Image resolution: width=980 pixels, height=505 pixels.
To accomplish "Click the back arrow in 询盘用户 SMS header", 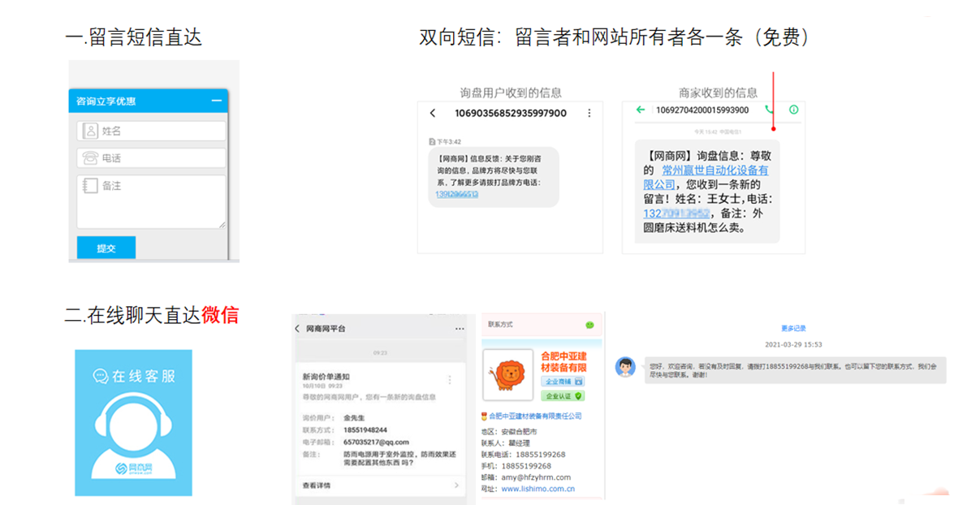I will [x=433, y=113].
